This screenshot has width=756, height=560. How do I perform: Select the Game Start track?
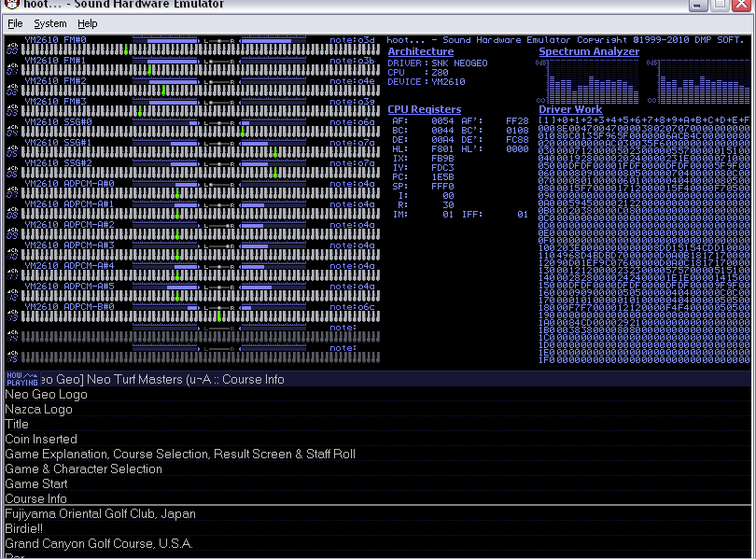36,483
